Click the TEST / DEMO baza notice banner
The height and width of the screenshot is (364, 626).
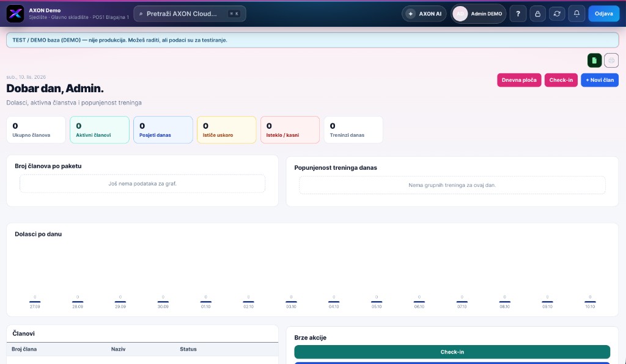[312, 40]
